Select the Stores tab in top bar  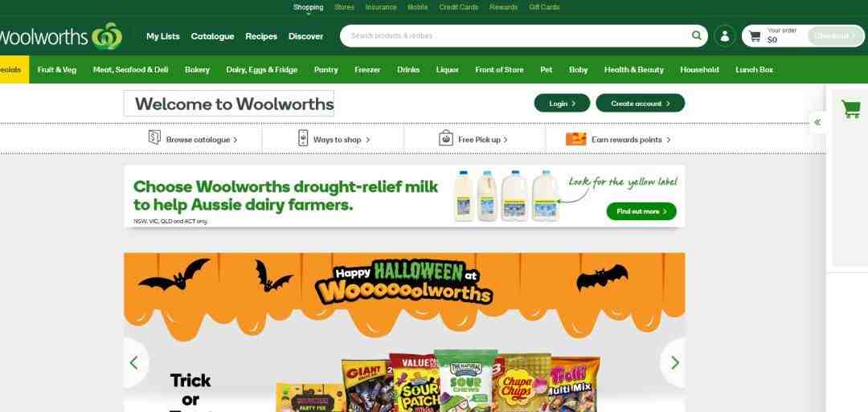pos(344,7)
